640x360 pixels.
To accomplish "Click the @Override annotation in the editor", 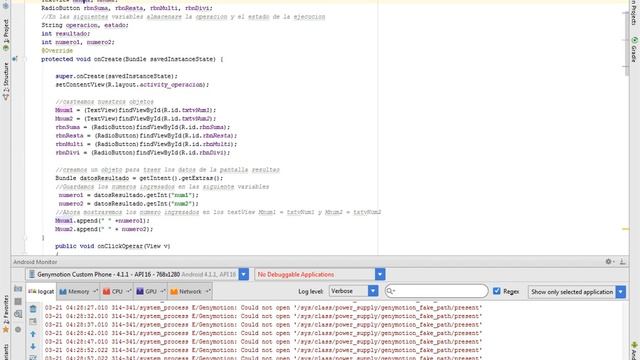I will 57,51.
